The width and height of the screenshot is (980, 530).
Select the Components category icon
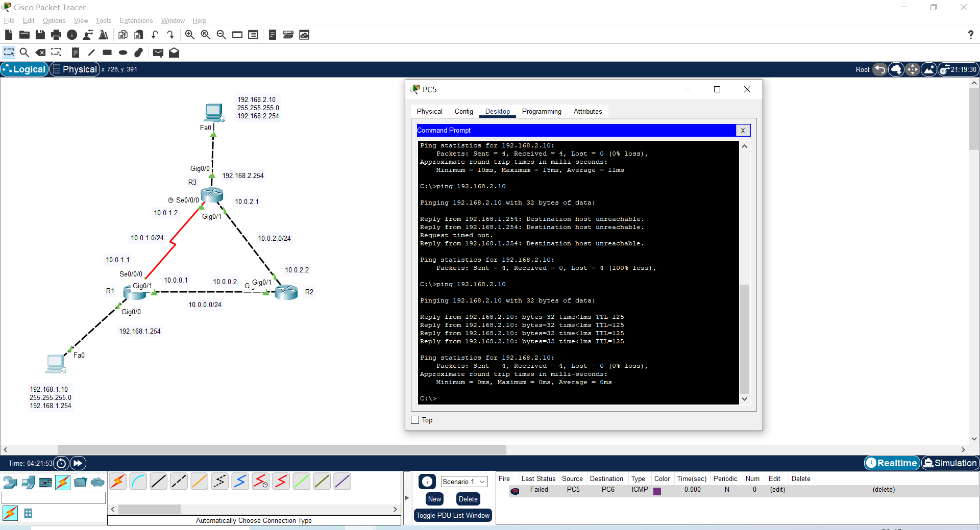click(45, 482)
